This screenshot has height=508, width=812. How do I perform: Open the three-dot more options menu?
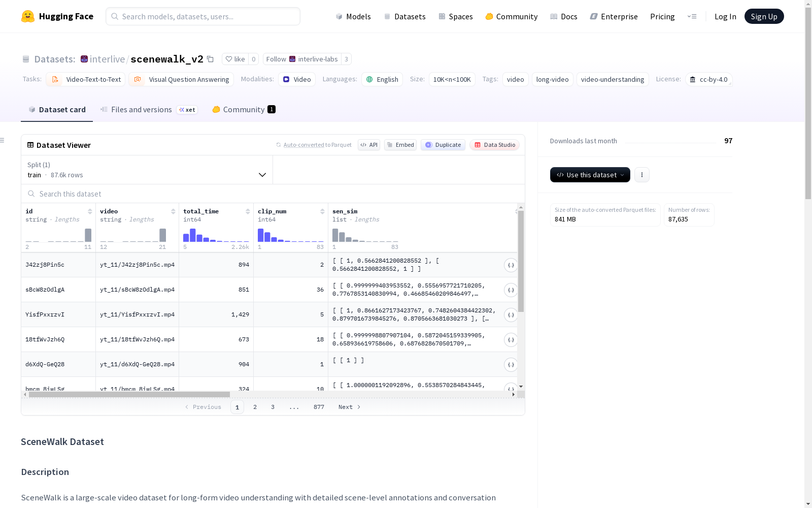(642, 175)
